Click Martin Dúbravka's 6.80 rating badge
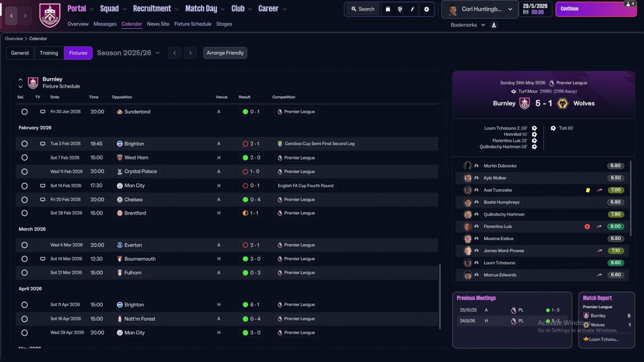The image size is (644, 362). 616,166
